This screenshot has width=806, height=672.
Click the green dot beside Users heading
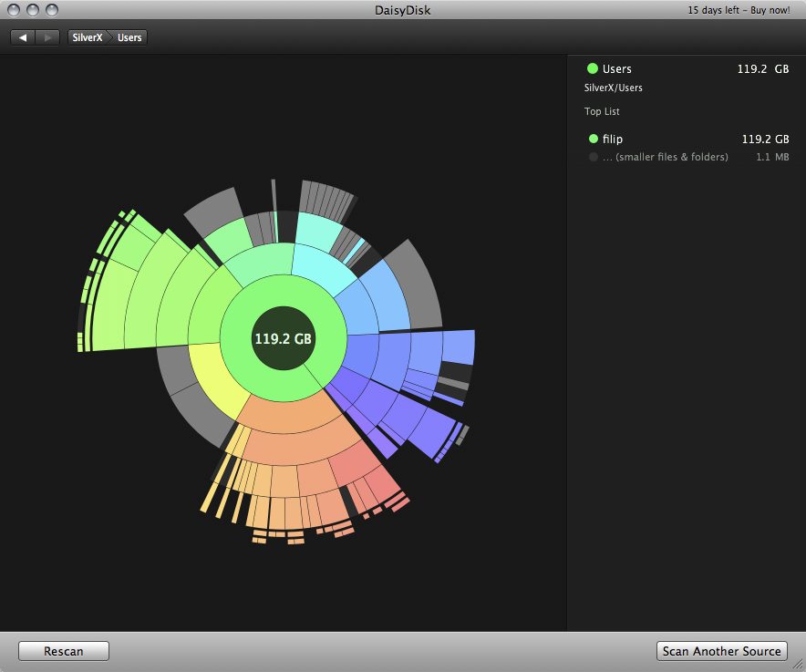[593, 68]
